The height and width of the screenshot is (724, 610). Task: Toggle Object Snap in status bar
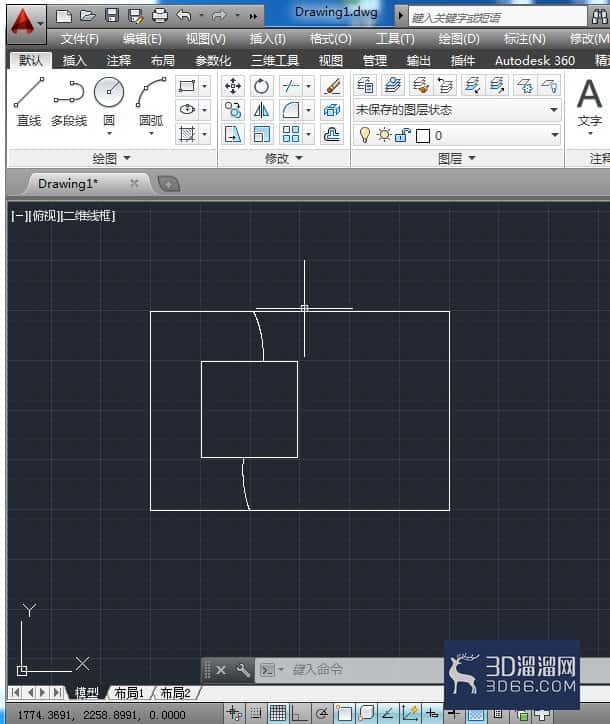[344, 713]
